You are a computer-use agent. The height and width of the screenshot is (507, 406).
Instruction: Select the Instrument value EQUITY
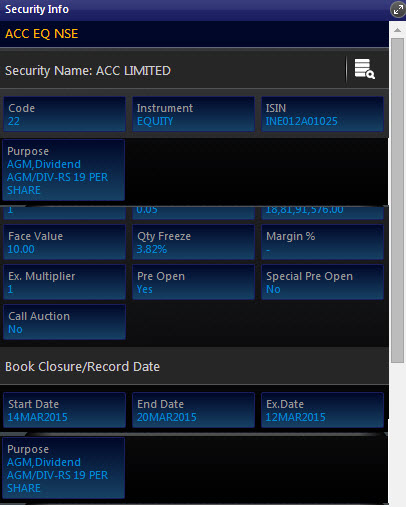155,121
